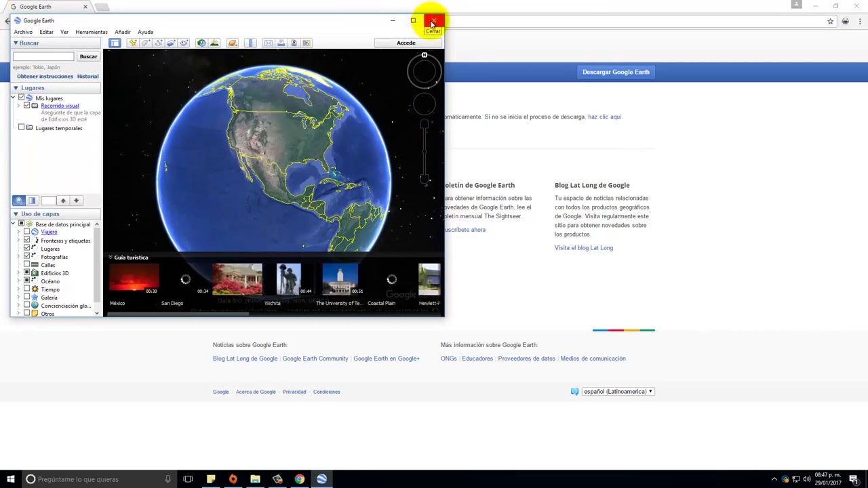Show sunlight across the landscape icon
Screen dimensions: 868x488
(214, 43)
